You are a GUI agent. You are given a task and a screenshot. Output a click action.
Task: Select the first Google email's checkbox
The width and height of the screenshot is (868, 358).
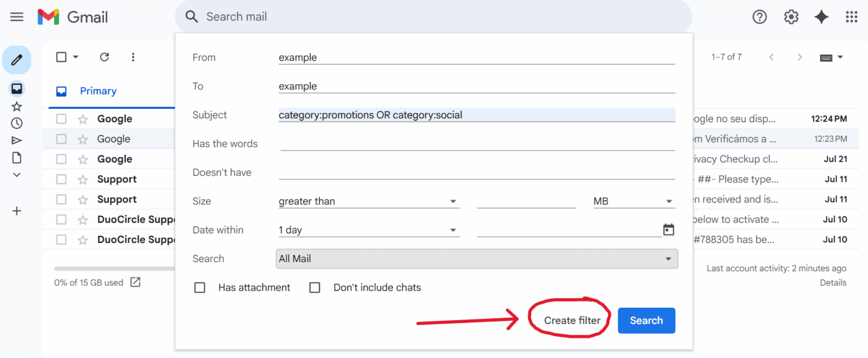61,118
